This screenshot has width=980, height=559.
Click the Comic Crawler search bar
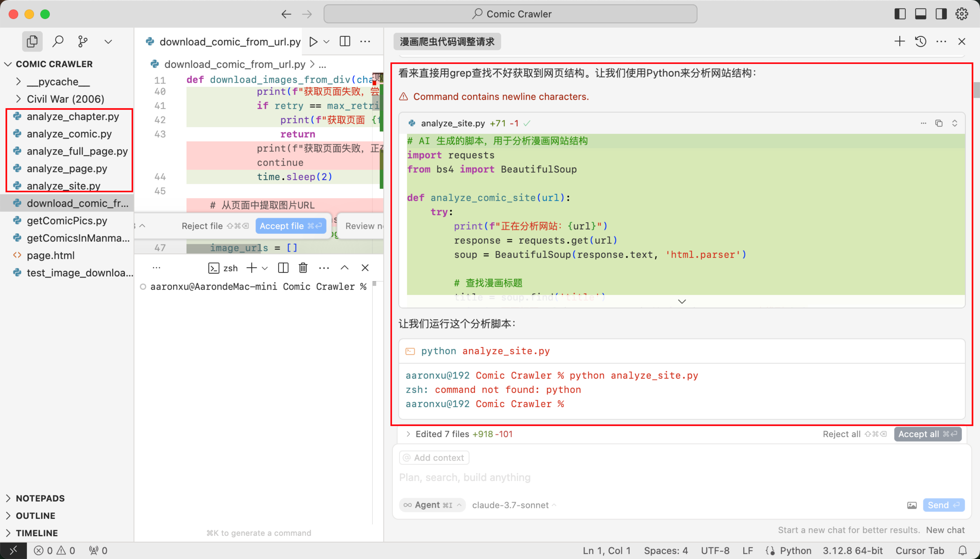click(510, 14)
